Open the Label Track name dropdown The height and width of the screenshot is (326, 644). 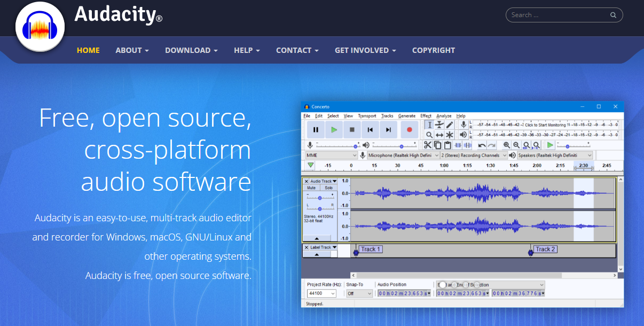point(324,247)
